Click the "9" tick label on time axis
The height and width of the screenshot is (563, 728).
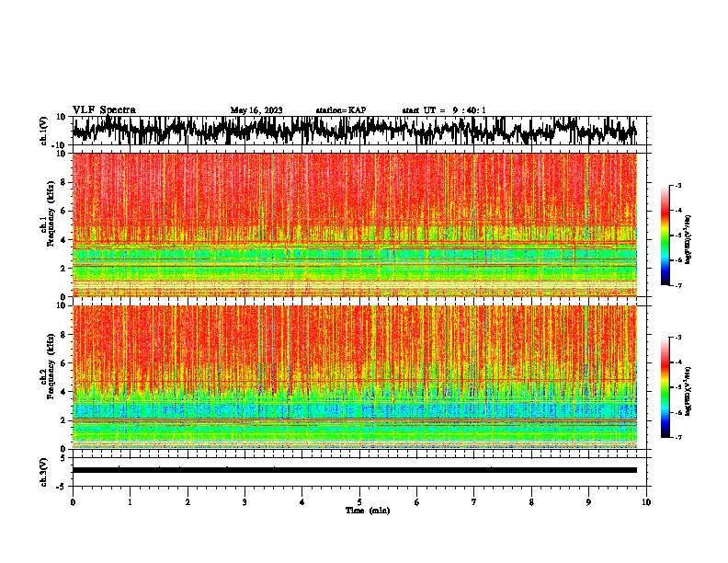point(588,502)
